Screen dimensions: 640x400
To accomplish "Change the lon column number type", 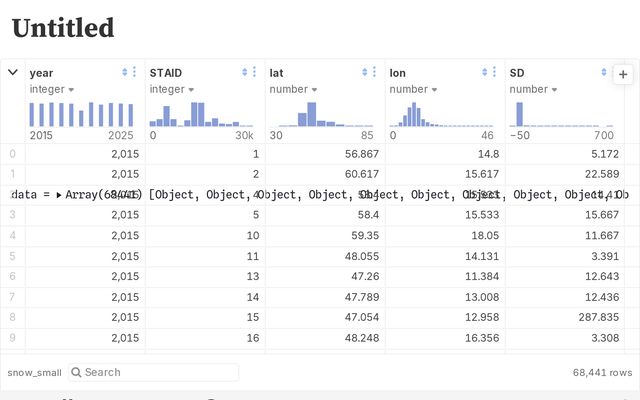I will tap(413, 89).
